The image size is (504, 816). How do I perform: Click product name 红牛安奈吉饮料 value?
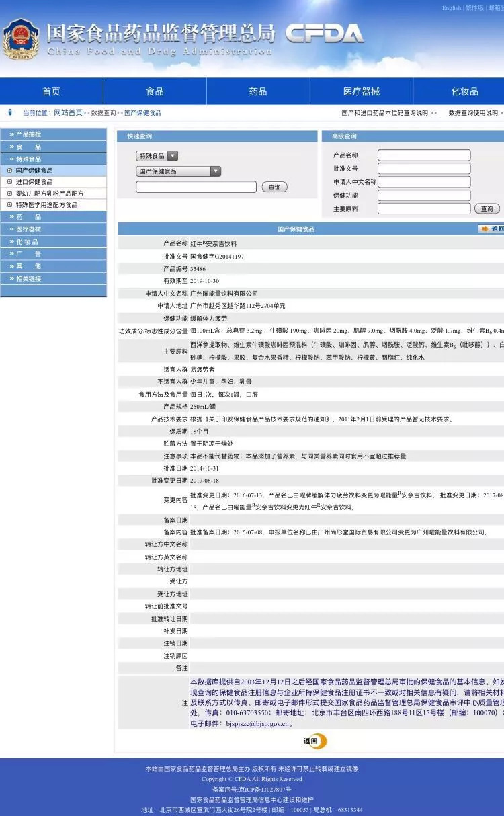pyautogui.click(x=214, y=243)
